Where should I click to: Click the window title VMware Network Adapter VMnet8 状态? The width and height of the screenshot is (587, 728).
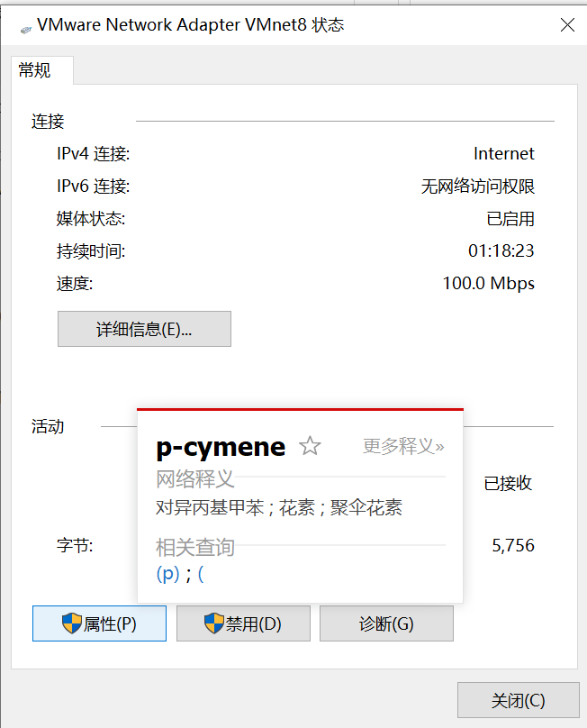point(190,25)
